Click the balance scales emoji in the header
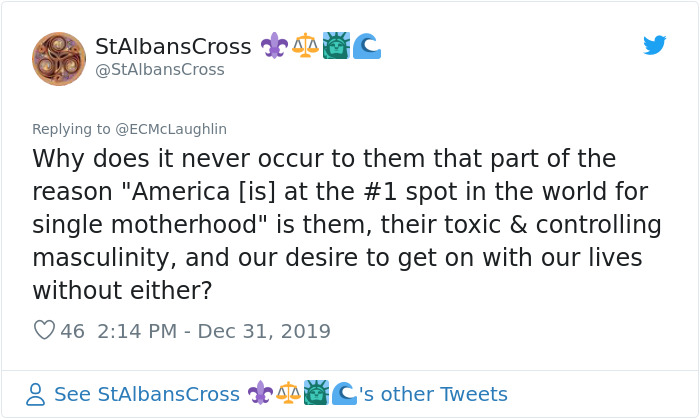This screenshot has height=419, width=700. (x=304, y=46)
